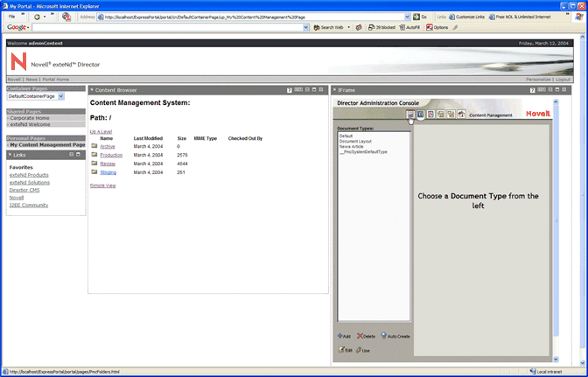Image resolution: width=588 pixels, height=377 pixels.
Task: Open help for IFrame portlet
Action: pyautogui.click(x=533, y=90)
